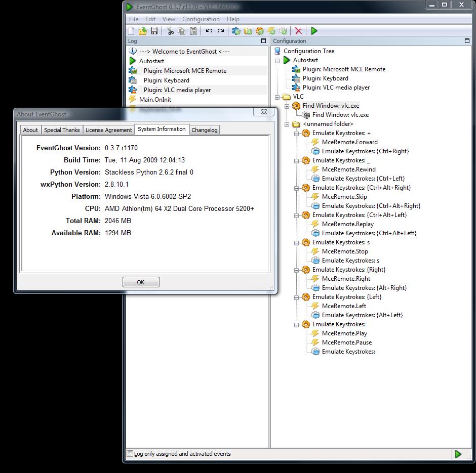Click the Log panel maximize box
Image resolution: width=476 pixels, height=473 pixels.
[x=263, y=40]
